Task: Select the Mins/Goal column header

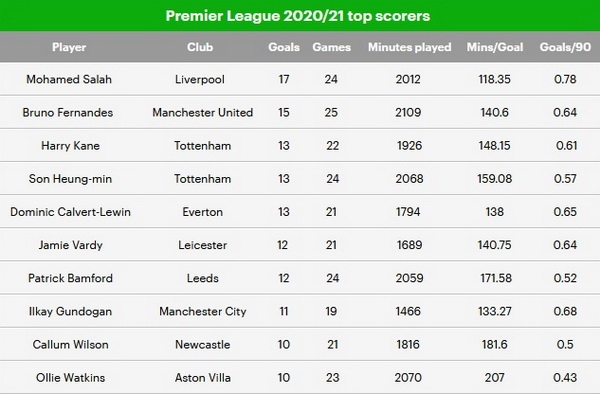Action: 495,47
